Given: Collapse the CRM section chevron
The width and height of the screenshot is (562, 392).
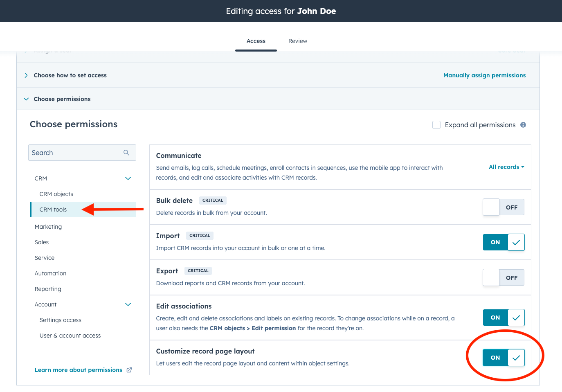Looking at the screenshot, I should [128, 178].
